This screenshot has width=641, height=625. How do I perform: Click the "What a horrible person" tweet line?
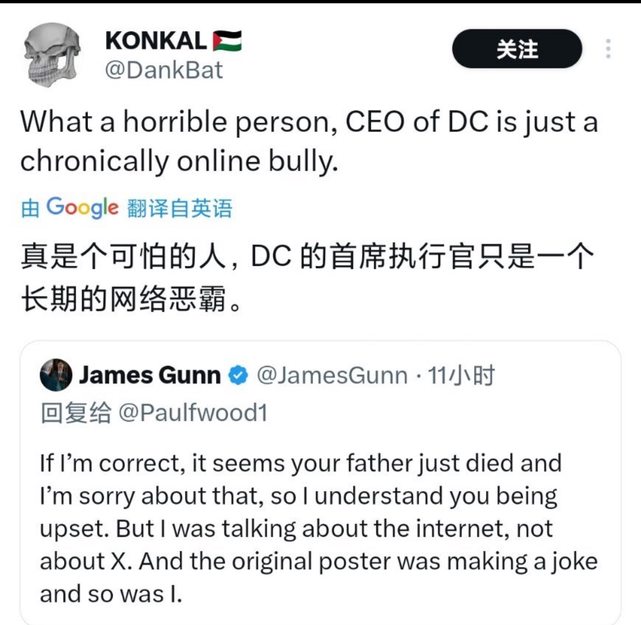[x=309, y=123]
